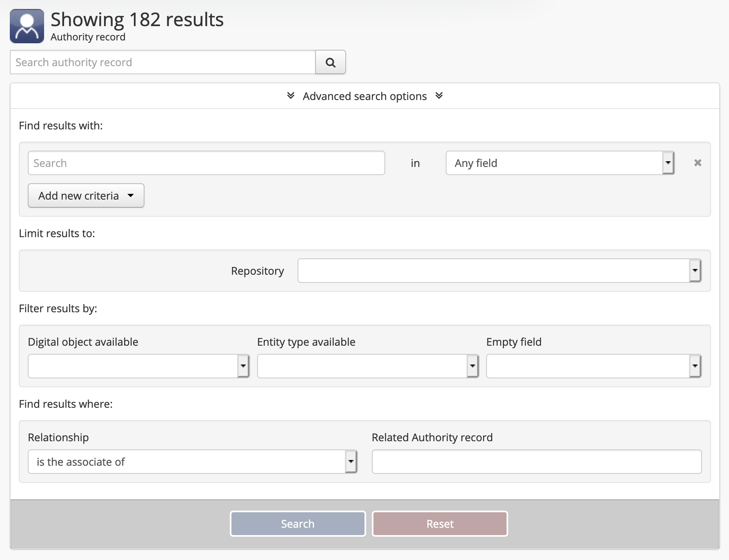The width and height of the screenshot is (729, 560).
Task: Click the Relationship dropdown arrow
Action: [351, 462]
